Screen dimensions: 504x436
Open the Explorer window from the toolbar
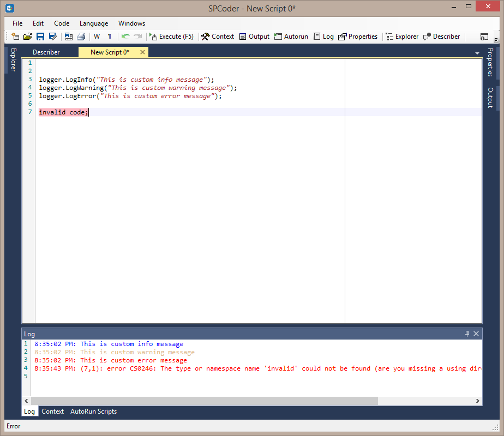pos(402,37)
